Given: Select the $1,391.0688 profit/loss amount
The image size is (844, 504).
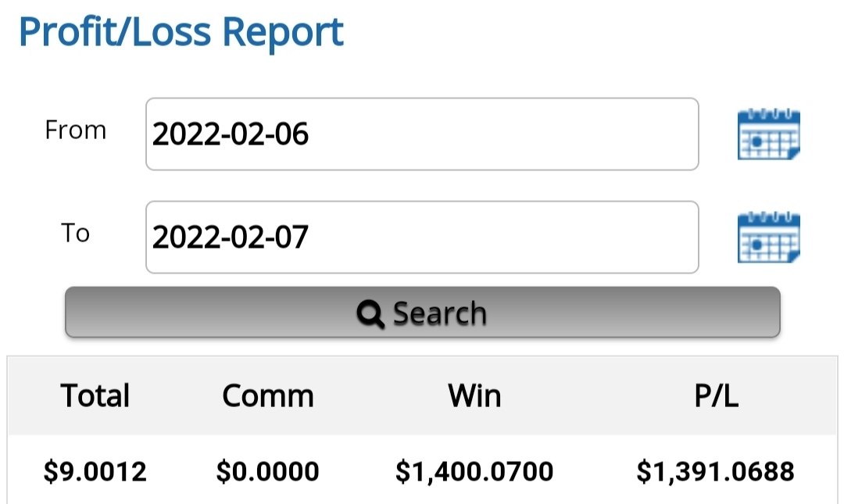Looking at the screenshot, I should point(716,471).
